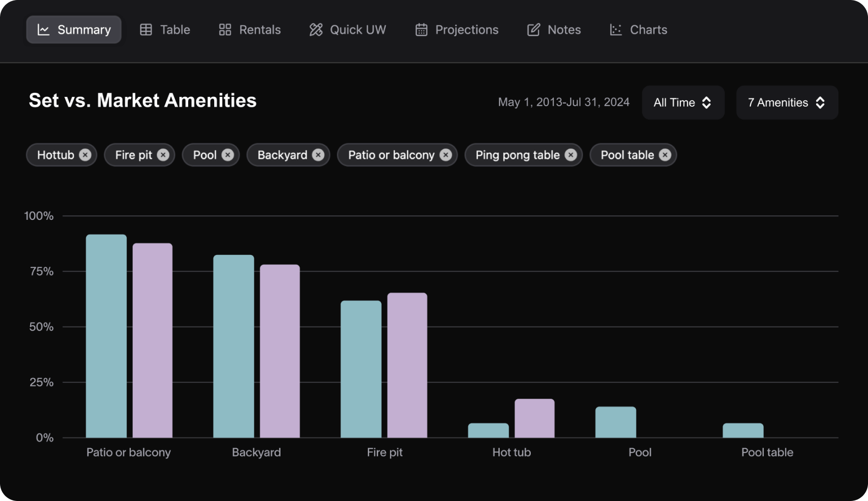Remove the Pool table chip
Viewport: 868px width, 501px height.
(665, 155)
